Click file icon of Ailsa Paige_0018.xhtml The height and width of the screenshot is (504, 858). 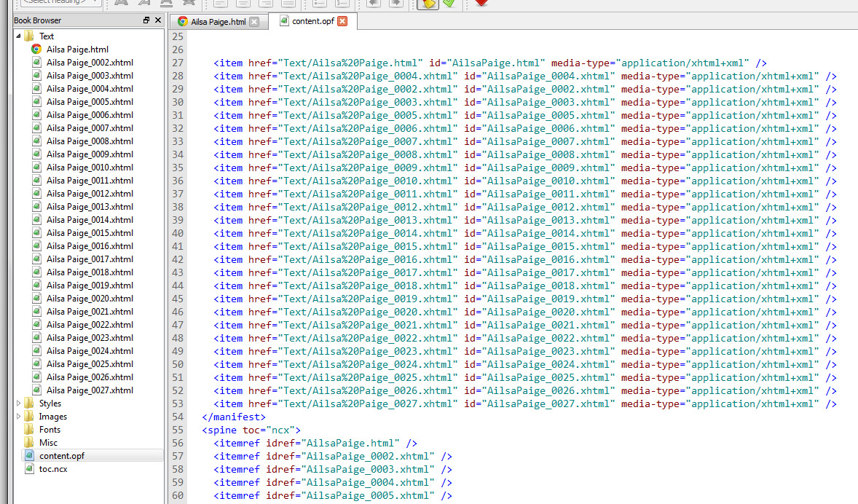[x=36, y=272]
